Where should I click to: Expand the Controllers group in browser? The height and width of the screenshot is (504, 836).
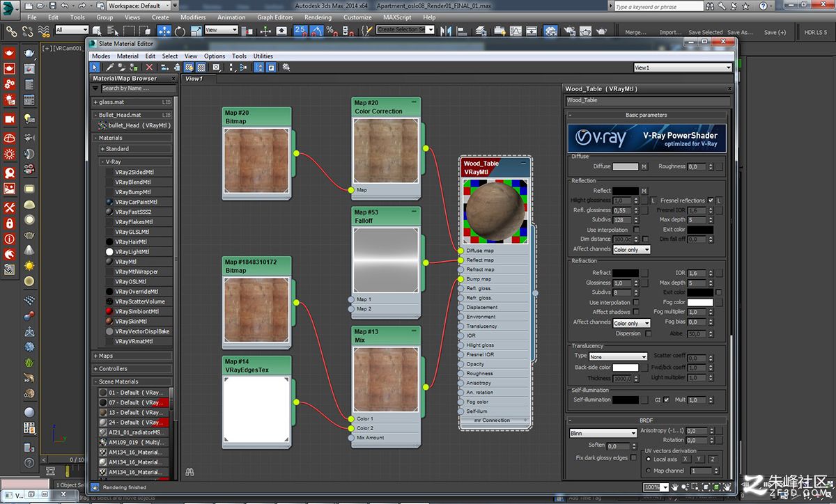tap(132, 369)
